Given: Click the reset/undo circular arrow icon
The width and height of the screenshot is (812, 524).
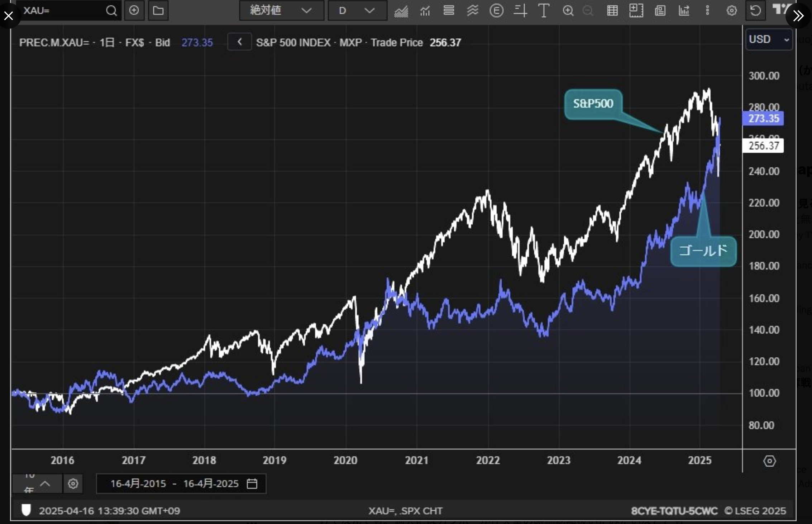Looking at the screenshot, I should point(755,10).
